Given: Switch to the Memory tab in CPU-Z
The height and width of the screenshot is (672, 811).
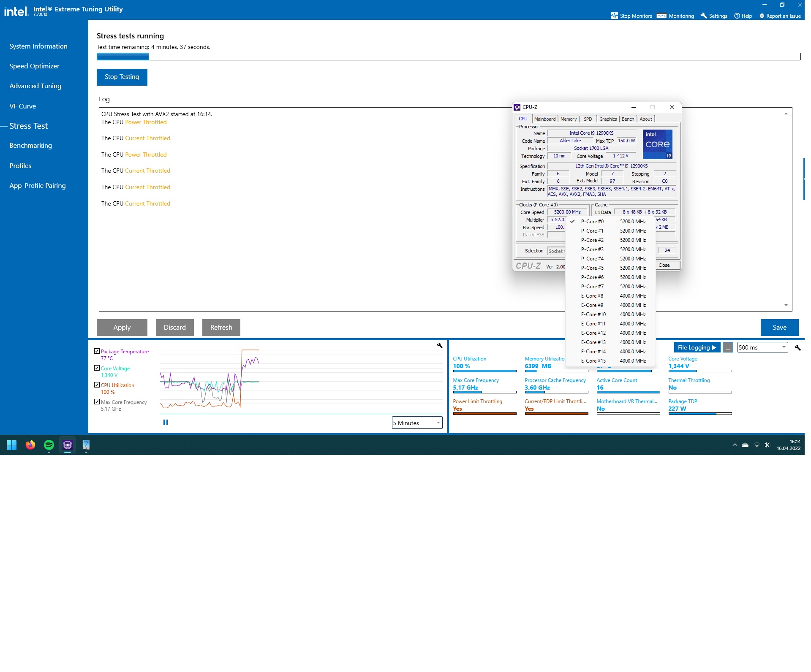Looking at the screenshot, I should pyautogui.click(x=568, y=119).
